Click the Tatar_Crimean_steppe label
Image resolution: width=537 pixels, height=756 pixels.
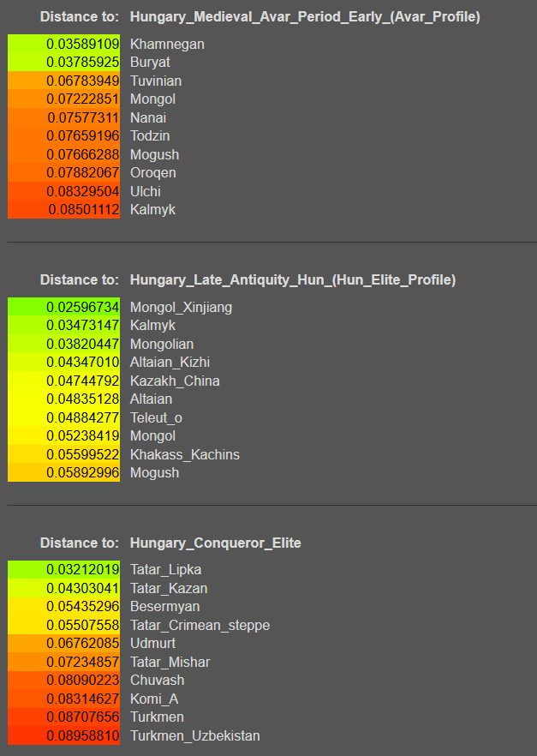click(x=200, y=625)
